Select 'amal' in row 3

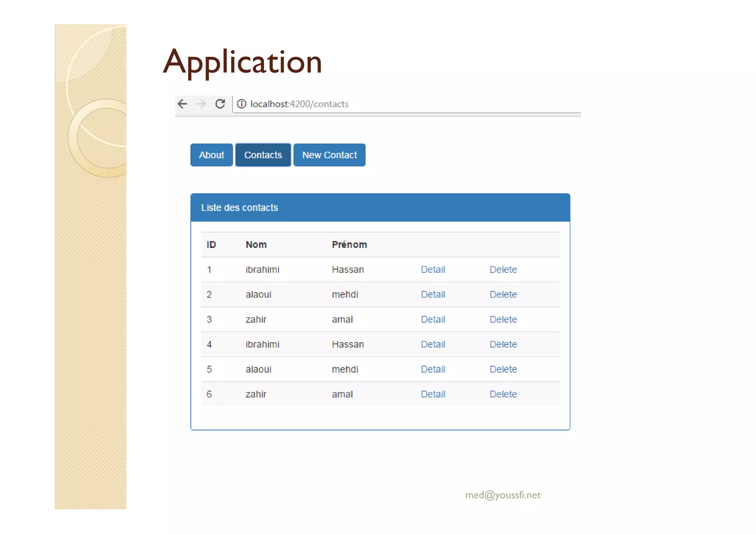point(342,319)
